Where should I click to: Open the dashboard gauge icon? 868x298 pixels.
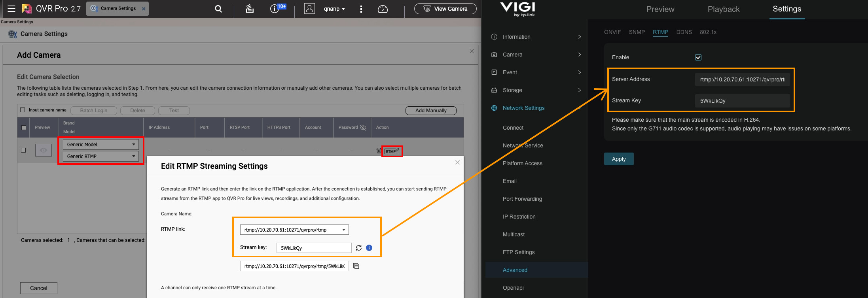[x=383, y=9]
